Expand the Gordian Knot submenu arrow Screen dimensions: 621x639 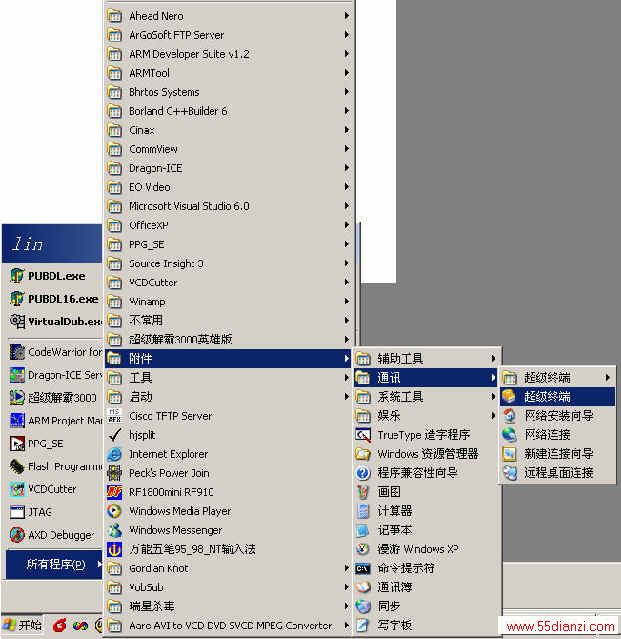coord(347,568)
